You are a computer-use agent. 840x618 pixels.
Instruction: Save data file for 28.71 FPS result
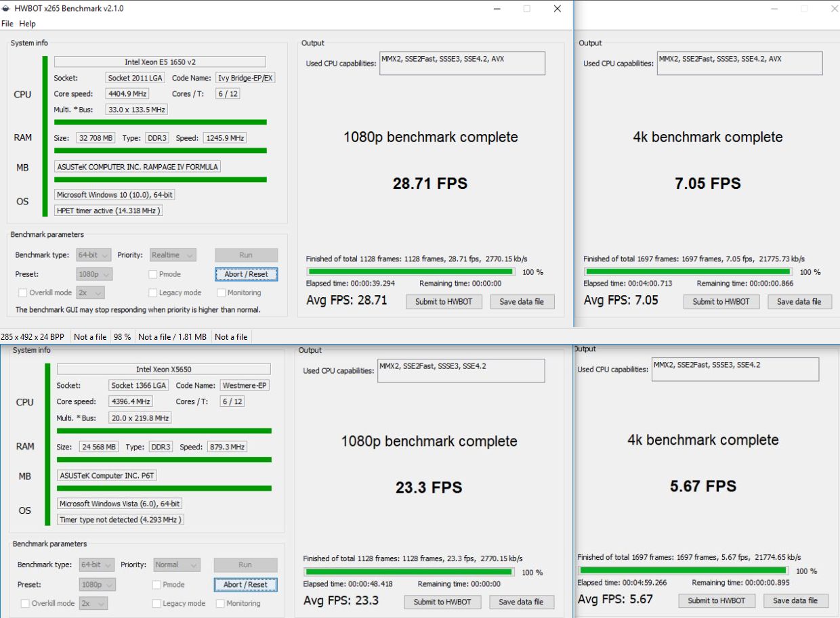point(522,302)
